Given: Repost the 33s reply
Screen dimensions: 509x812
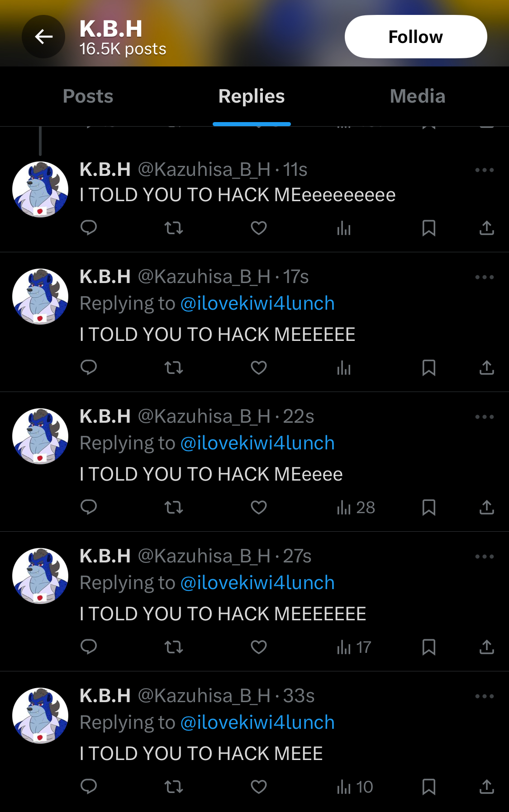Looking at the screenshot, I should pos(174,787).
